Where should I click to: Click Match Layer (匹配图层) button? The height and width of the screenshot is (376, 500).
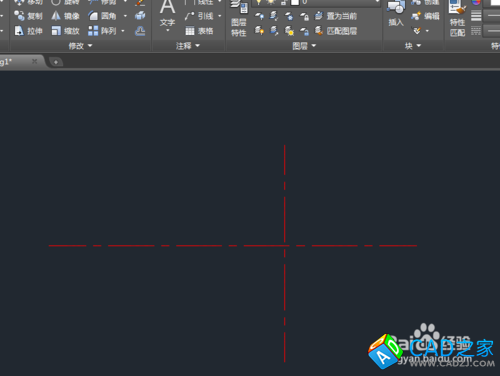point(336,31)
